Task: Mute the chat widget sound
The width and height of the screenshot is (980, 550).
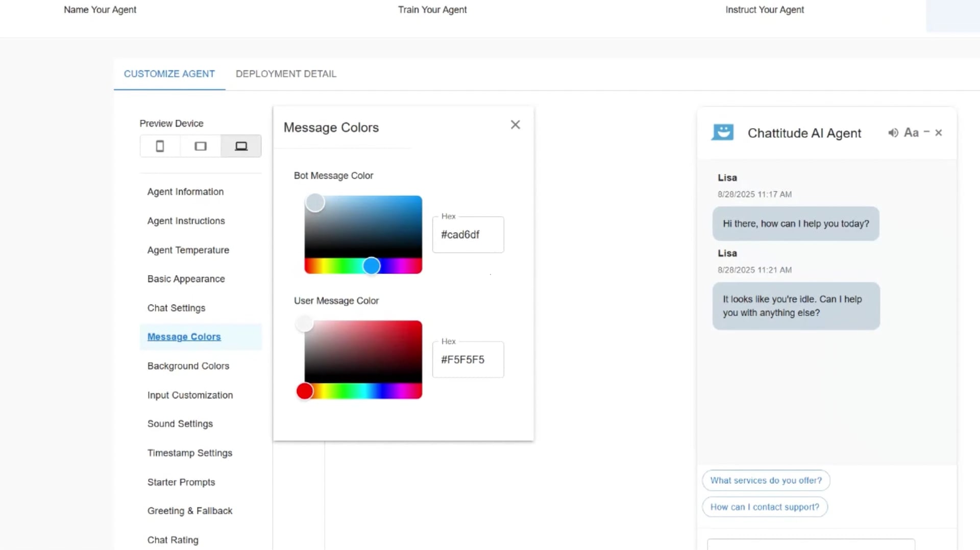Action: click(893, 133)
